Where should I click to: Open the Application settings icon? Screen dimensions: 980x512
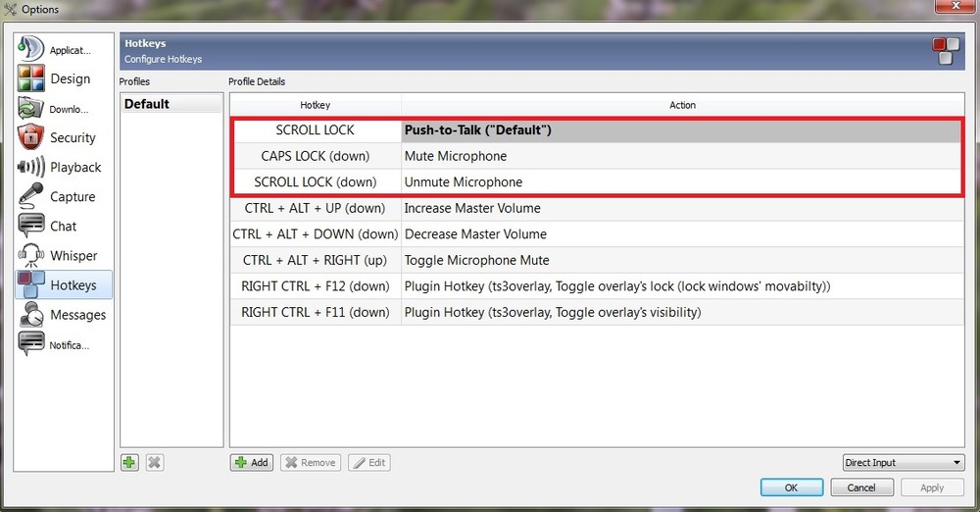point(30,49)
